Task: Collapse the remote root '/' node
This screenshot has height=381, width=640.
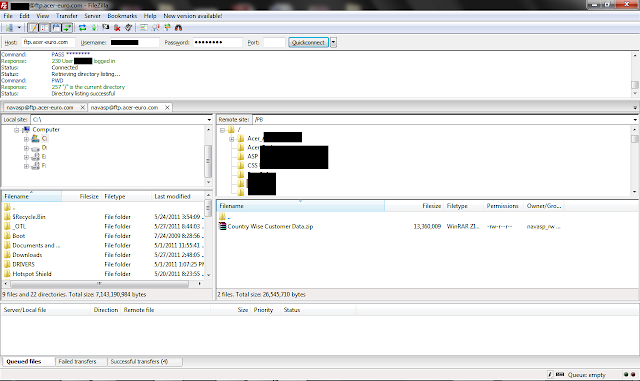Action: (x=222, y=130)
